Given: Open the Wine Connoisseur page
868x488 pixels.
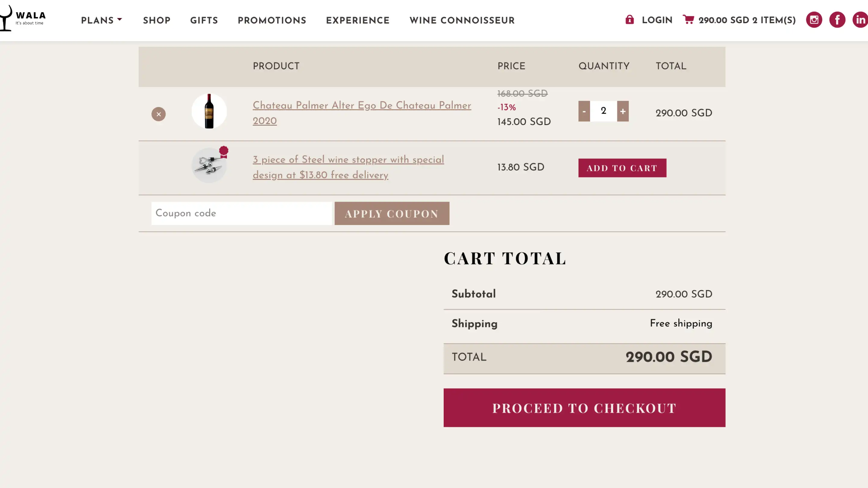Looking at the screenshot, I should point(462,20).
